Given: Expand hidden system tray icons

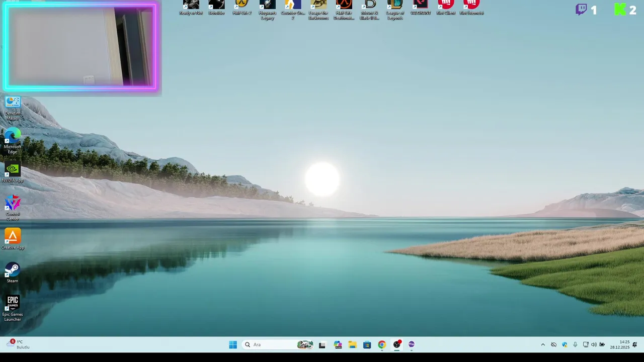Looking at the screenshot, I should pyautogui.click(x=543, y=344).
